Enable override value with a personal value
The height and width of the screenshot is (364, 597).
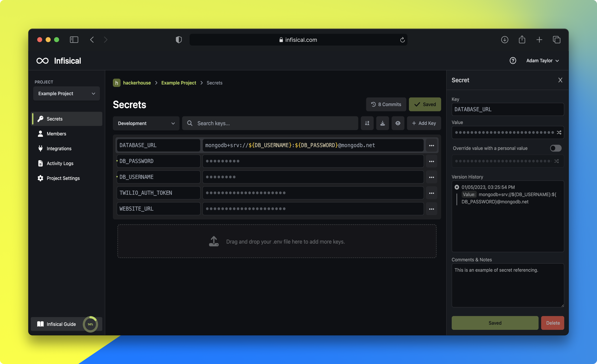556,148
